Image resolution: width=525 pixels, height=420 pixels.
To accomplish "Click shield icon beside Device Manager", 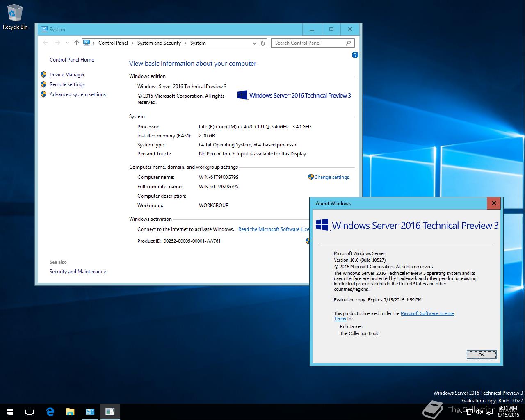I will (43, 75).
